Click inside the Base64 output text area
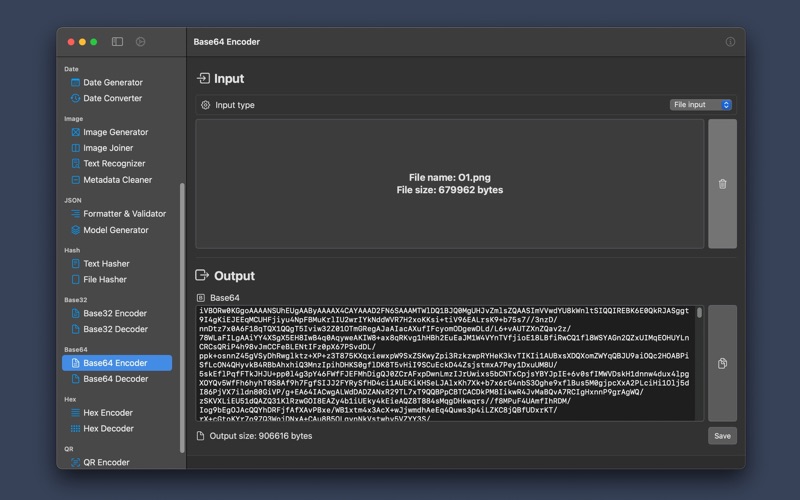This screenshot has width=800, height=500. coord(445,363)
